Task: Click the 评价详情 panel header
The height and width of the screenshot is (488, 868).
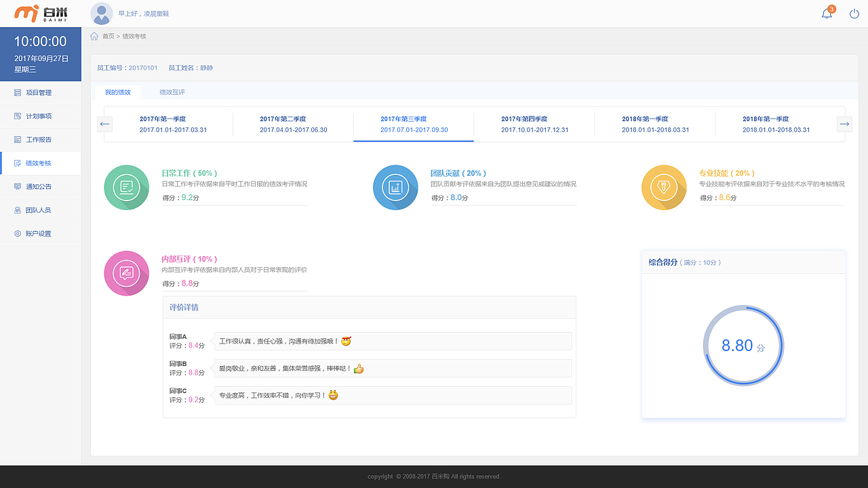Action: 370,307
